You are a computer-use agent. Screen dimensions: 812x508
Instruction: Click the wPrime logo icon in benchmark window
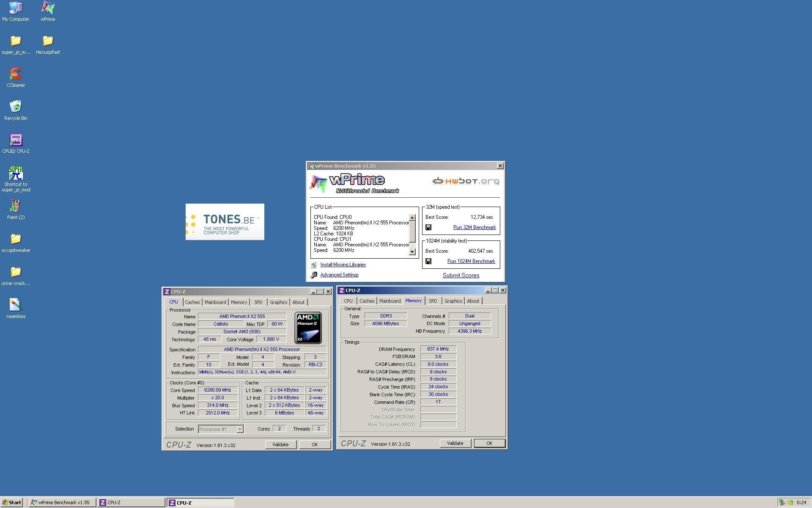coord(318,183)
